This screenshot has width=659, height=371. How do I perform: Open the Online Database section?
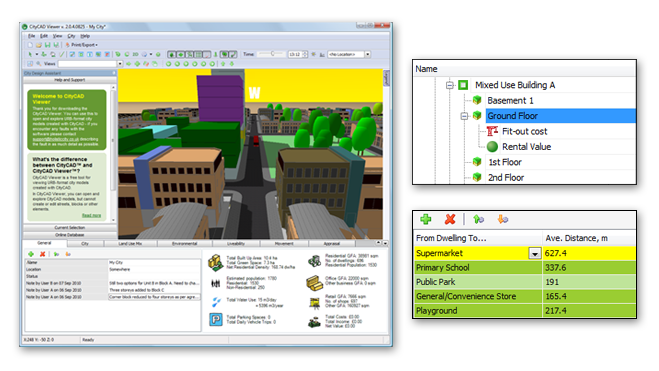point(70,235)
